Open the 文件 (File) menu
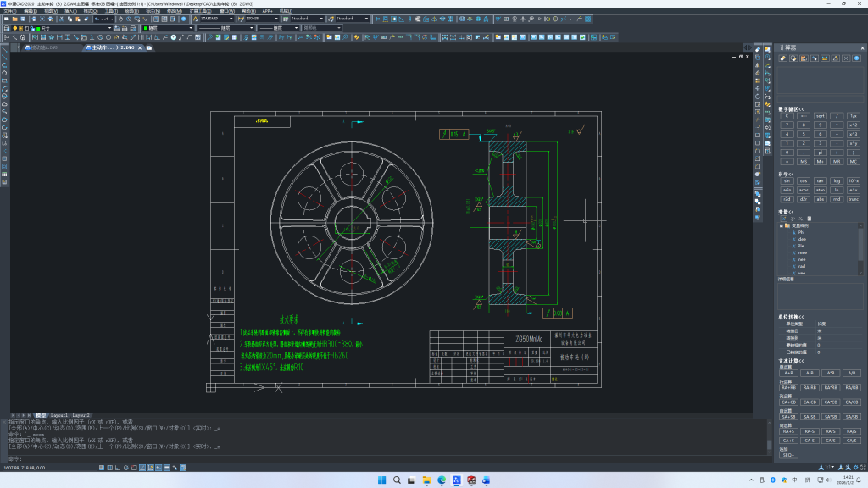Screen dimensions: 868x488 click(x=10, y=10)
